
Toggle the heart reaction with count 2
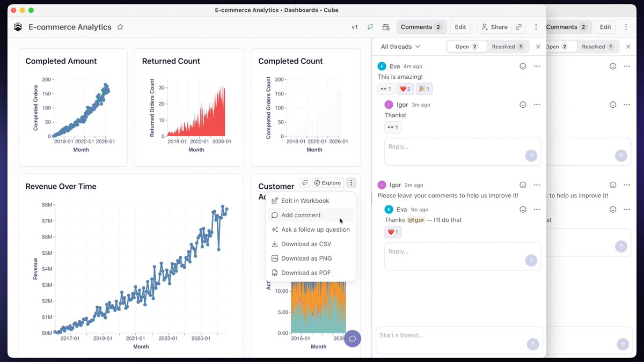click(405, 89)
